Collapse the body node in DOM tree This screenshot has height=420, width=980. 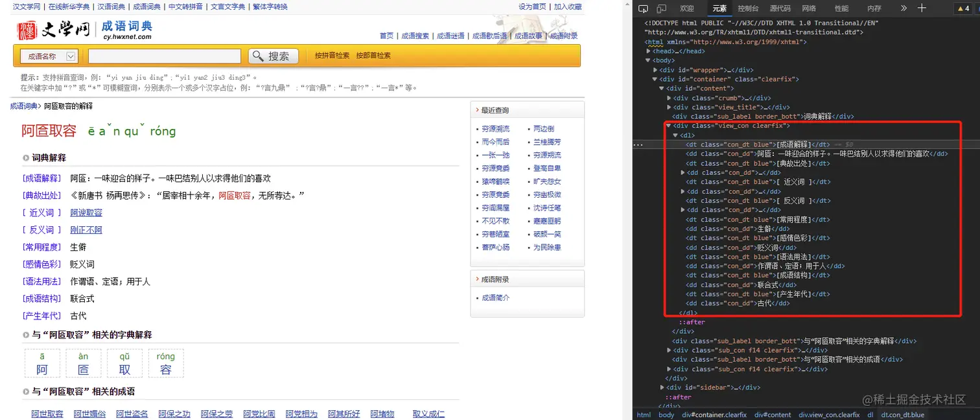[x=649, y=60]
